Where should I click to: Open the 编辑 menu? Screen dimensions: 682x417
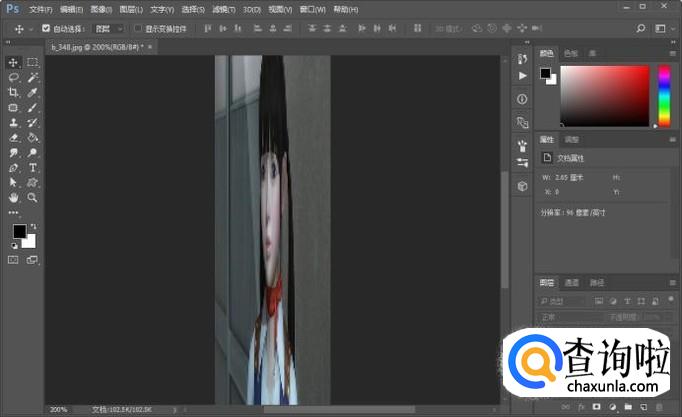pos(71,9)
